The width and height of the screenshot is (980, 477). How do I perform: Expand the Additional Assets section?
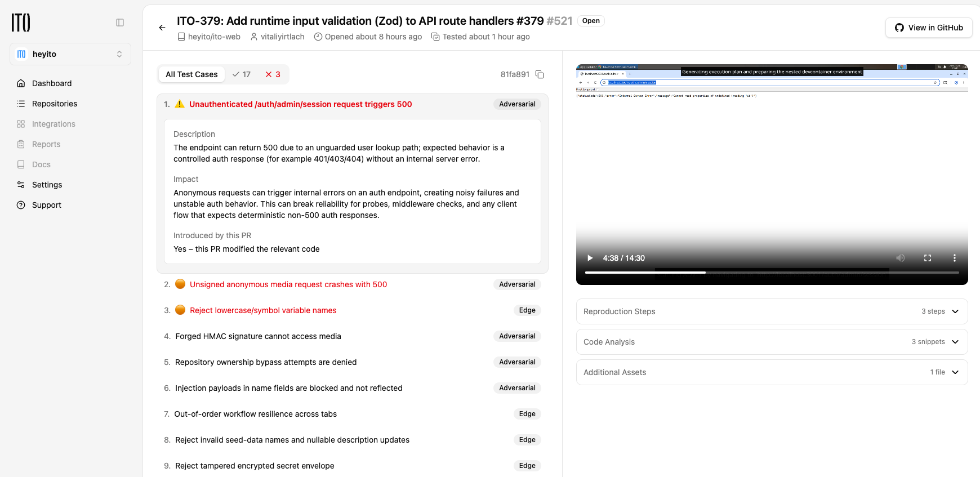772,372
